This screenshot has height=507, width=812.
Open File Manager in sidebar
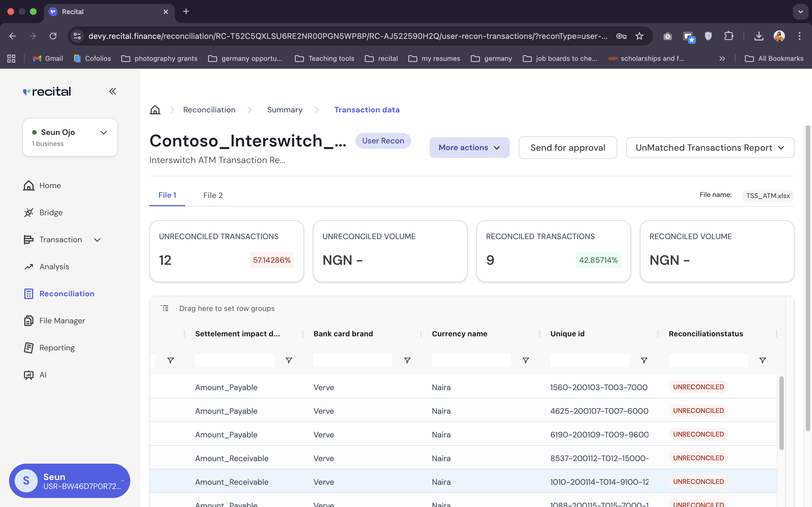62,321
